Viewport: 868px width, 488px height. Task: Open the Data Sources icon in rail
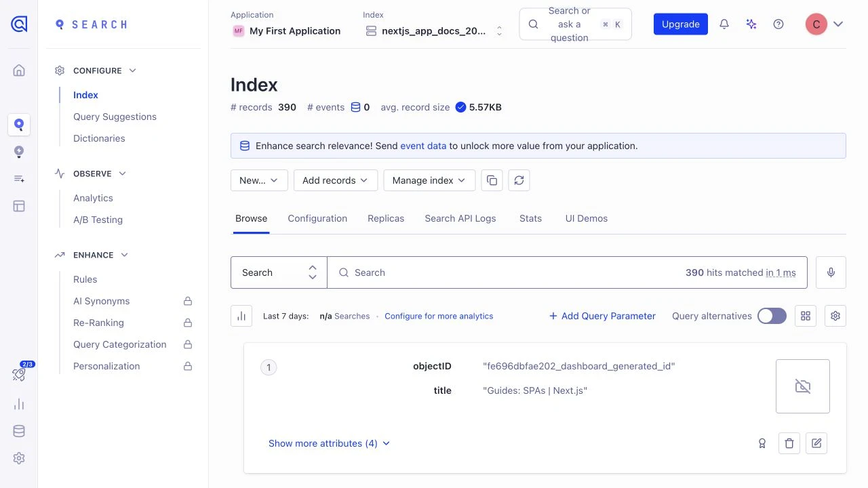19,179
